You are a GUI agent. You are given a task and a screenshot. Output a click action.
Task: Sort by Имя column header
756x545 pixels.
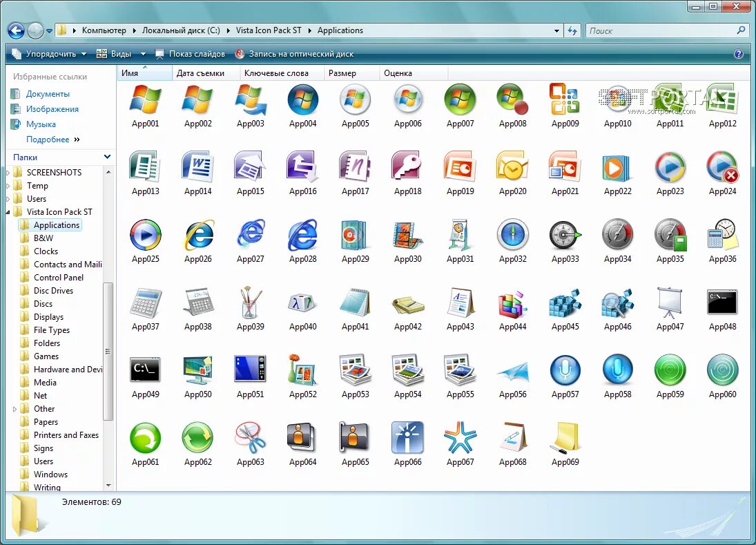pyautogui.click(x=145, y=73)
